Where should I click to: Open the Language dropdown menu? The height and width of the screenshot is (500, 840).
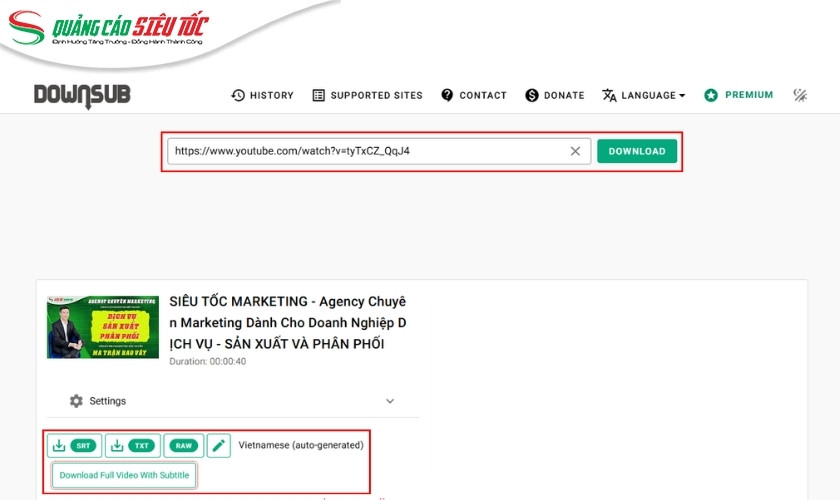[643, 95]
